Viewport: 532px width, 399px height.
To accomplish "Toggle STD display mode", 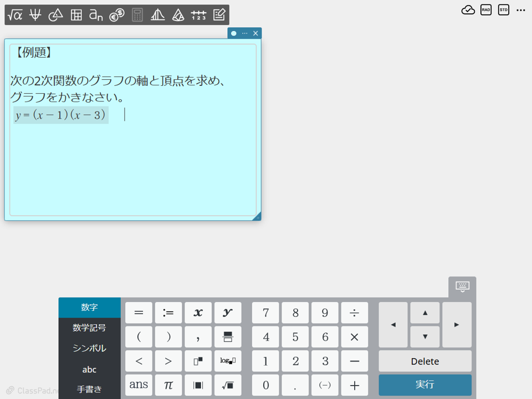I will 503,9.
